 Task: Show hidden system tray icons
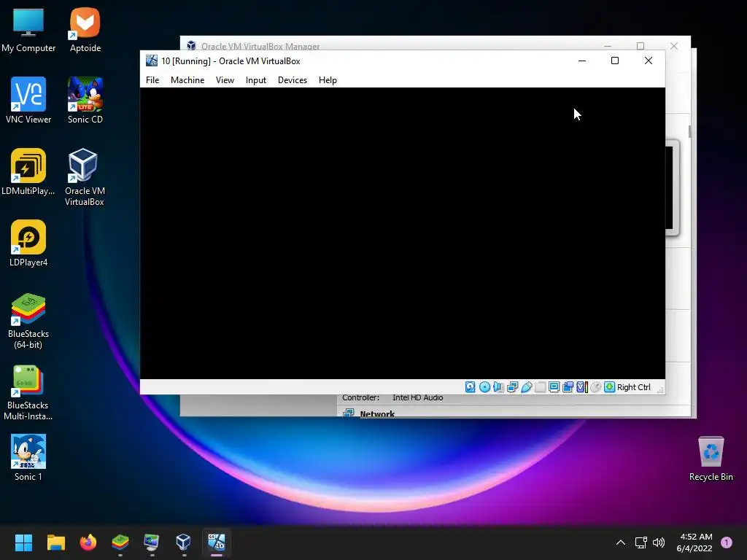[x=621, y=542]
